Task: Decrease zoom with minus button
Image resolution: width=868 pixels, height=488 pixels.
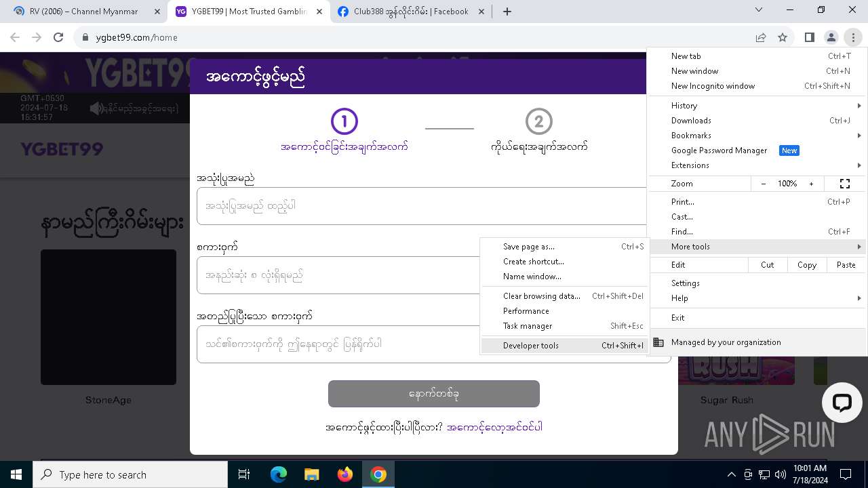Action: point(764,184)
